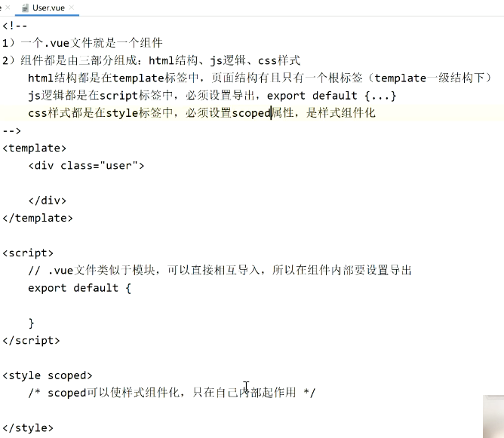Screen dimensions: 504x438
Task: Click the comment line starting with 1)
Action: [x=82, y=43]
